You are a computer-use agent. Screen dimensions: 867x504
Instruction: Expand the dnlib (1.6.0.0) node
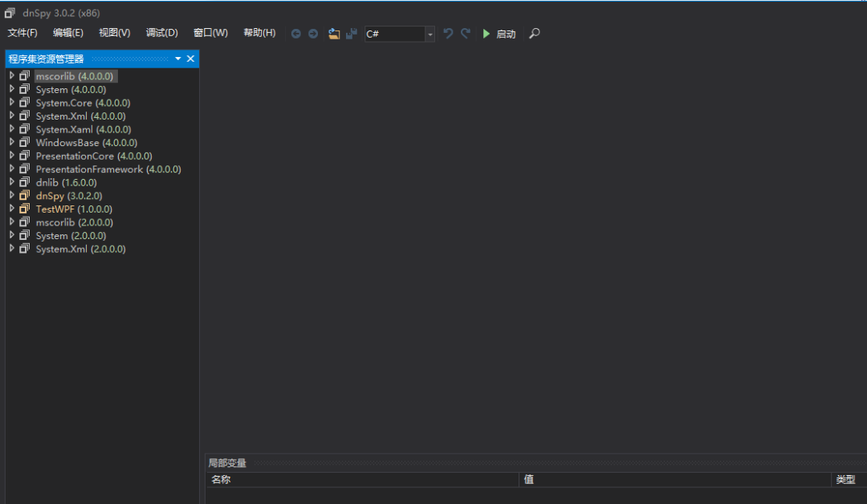(11, 181)
